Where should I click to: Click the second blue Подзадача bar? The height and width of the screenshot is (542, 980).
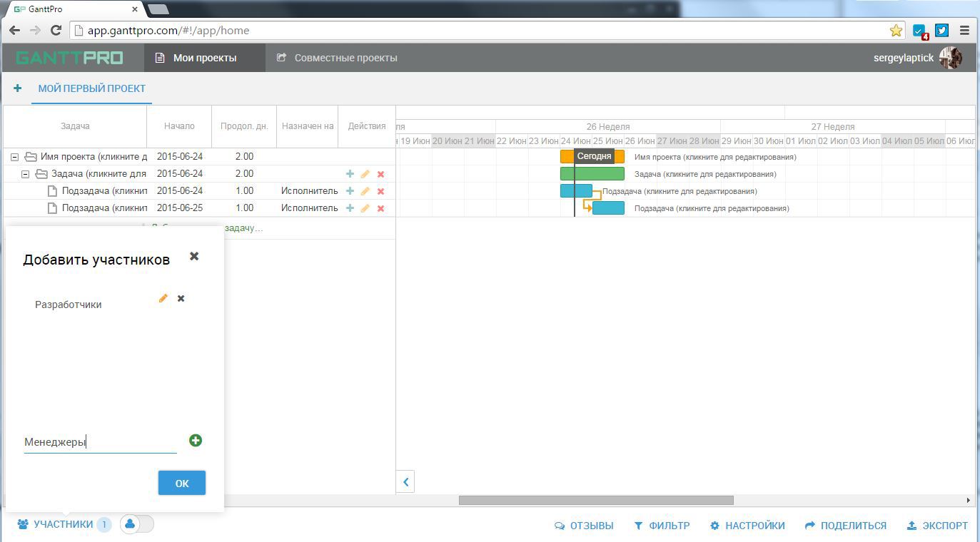(608, 208)
